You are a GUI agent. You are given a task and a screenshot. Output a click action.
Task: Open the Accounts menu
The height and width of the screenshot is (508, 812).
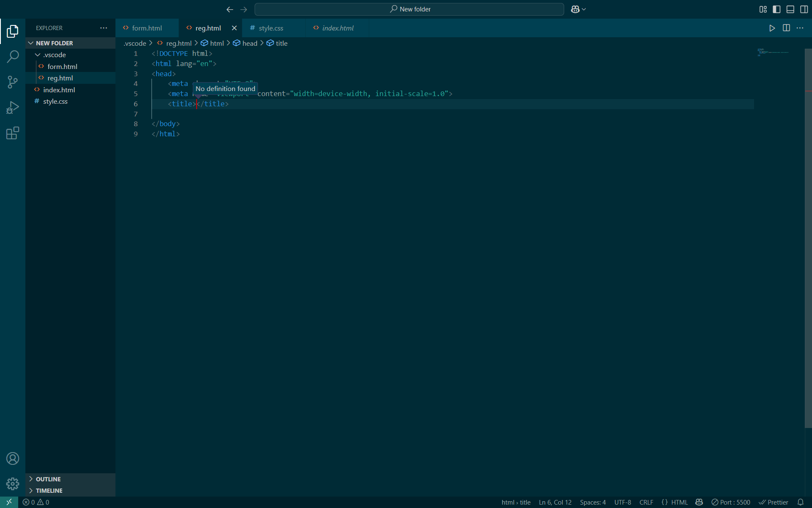(13, 458)
